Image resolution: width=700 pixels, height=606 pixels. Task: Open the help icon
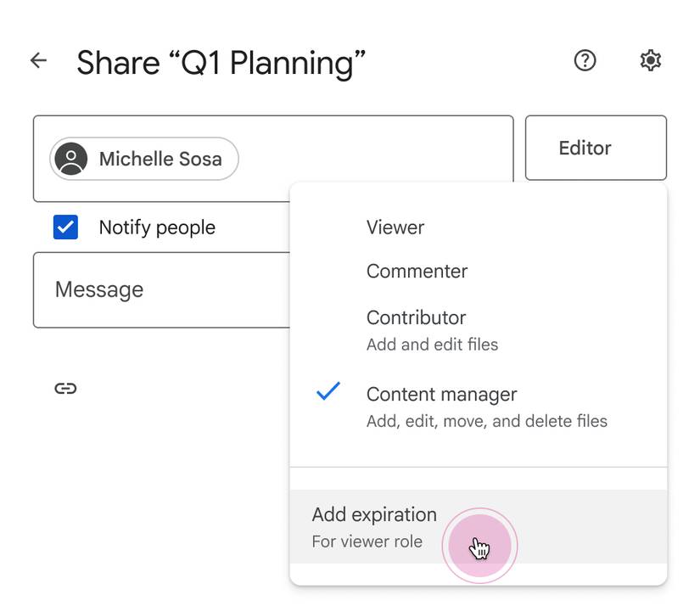(585, 60)
